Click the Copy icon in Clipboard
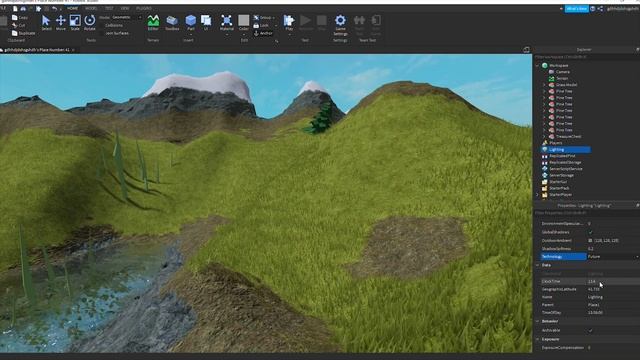The image size is (640, 360). [15, 18]
